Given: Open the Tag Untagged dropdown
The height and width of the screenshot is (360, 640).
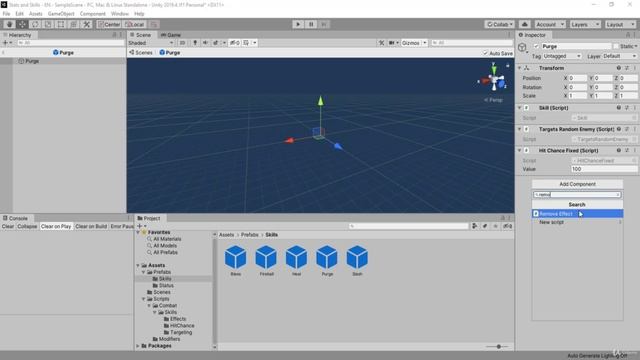Looking at the screenshot, I should (562, 56).
